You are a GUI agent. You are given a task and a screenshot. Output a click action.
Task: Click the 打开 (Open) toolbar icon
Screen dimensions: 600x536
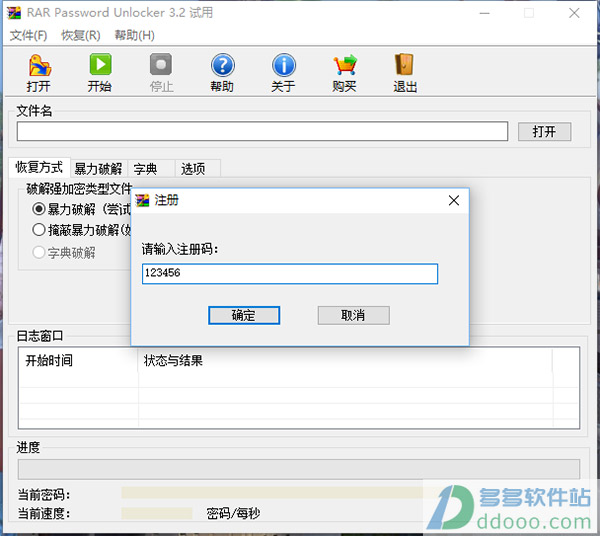pos(39,73)
